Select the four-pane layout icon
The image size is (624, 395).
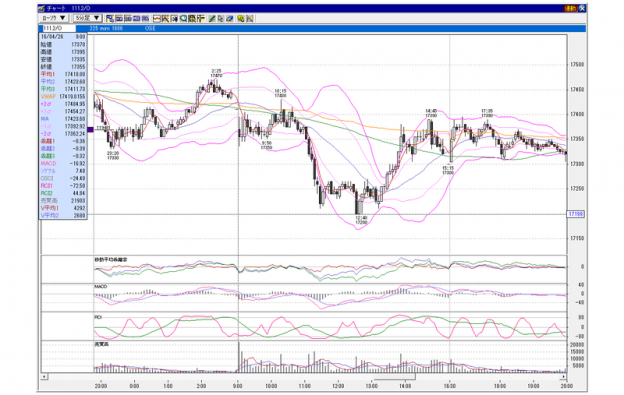(x=136, y=18)
